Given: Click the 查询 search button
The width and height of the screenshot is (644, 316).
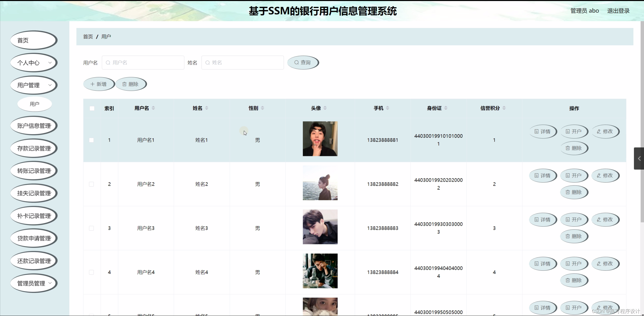Looking at the screenshot, I should [x=303, y=62].
